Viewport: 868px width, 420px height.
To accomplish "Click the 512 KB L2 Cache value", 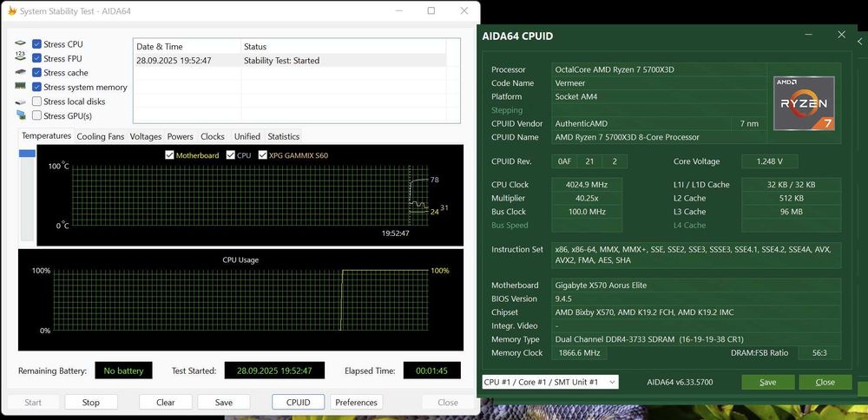I will pos(791,198).
